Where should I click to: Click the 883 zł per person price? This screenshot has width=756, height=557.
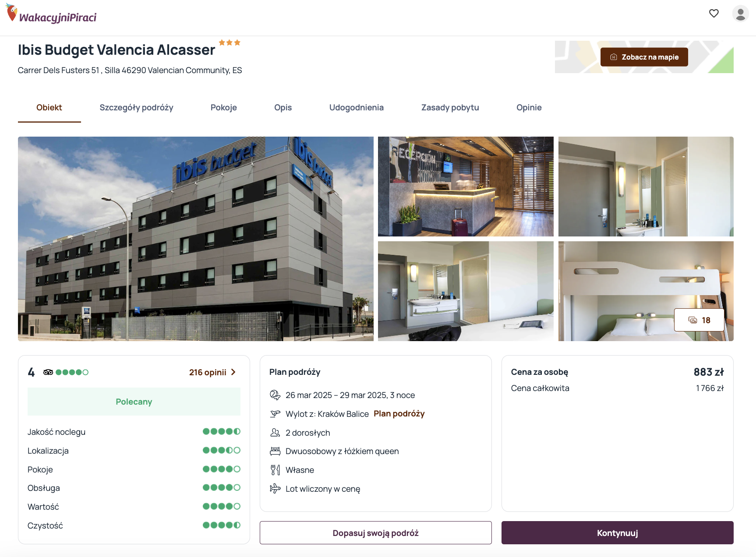point(709,372)
